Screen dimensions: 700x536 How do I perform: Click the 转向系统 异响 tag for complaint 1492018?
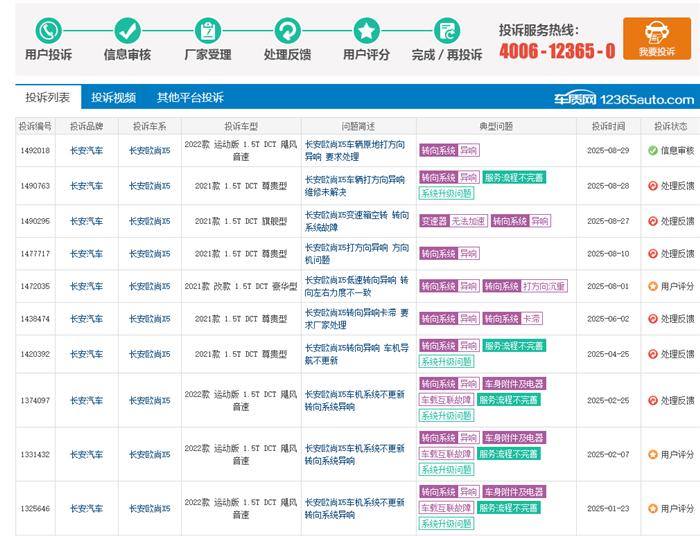(449, 150)
